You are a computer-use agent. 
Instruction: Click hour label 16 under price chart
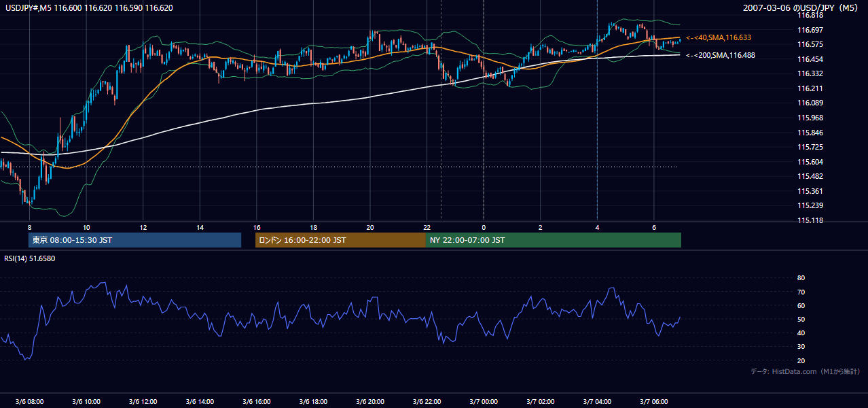coord(256,227)
